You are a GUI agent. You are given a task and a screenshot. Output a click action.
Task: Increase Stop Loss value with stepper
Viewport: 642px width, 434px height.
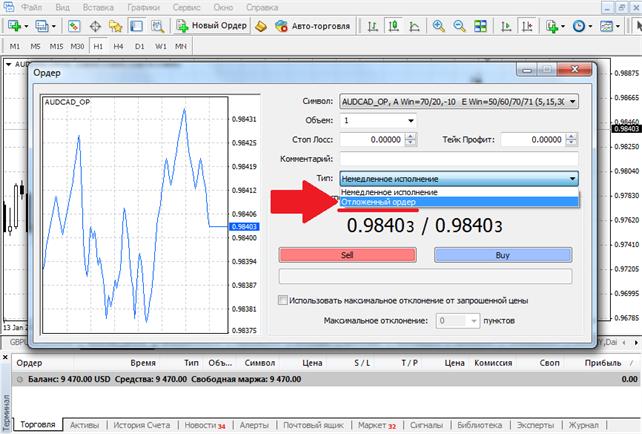409,136
